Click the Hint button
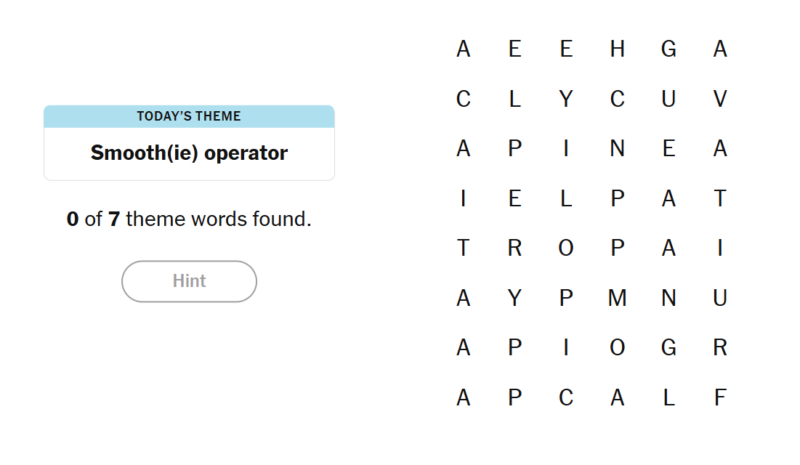This screenshot has width=800, height=465. click(x=189, y=281)
